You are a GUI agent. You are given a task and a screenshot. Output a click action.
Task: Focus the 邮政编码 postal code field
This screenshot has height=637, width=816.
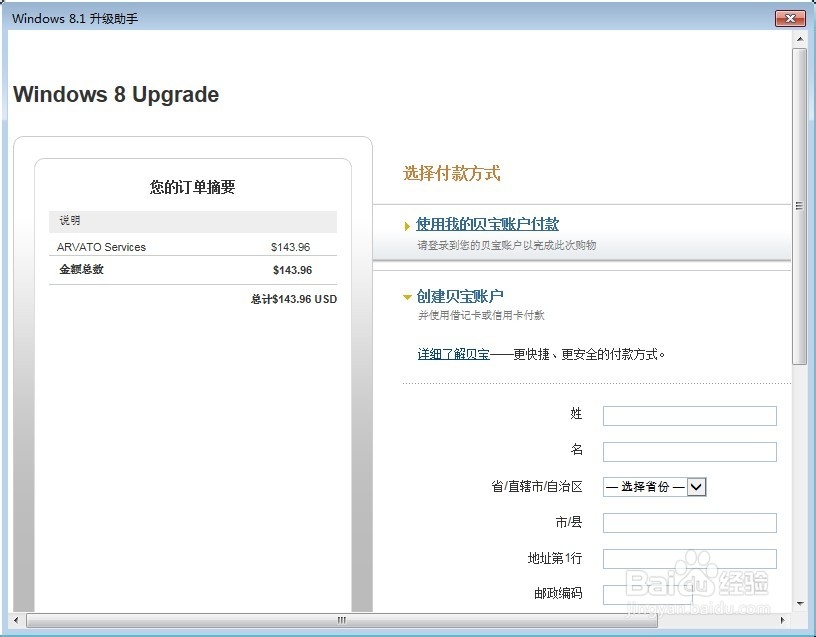[x=648, y=595]
